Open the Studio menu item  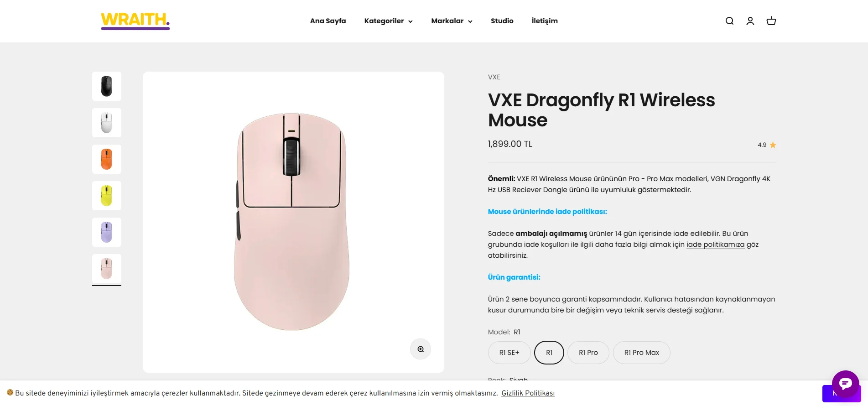pos(502,21)
